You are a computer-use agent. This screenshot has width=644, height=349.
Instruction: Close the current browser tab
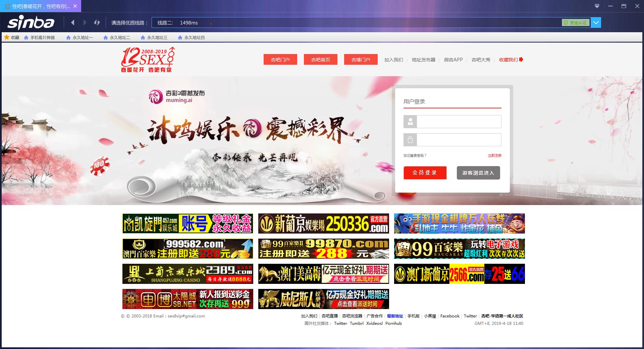75,6
